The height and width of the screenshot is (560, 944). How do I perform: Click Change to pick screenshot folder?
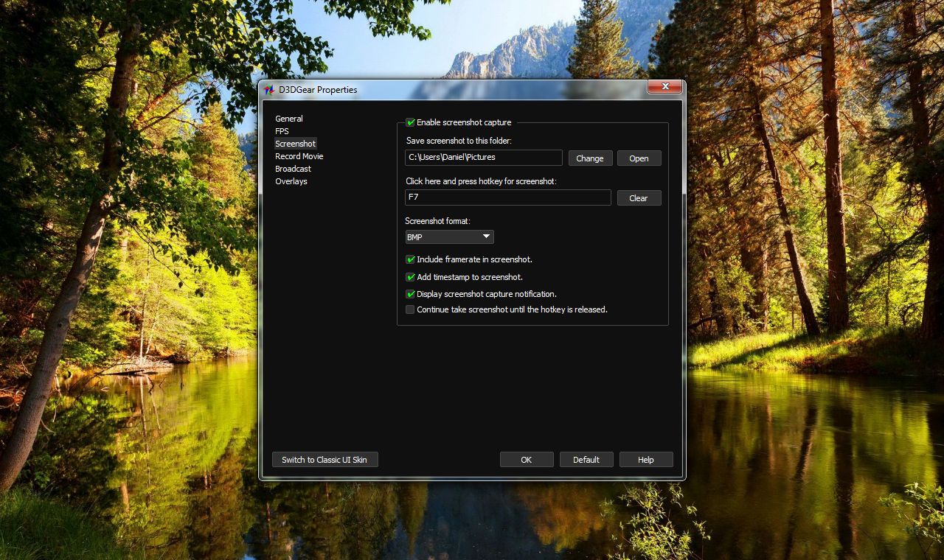590,158
